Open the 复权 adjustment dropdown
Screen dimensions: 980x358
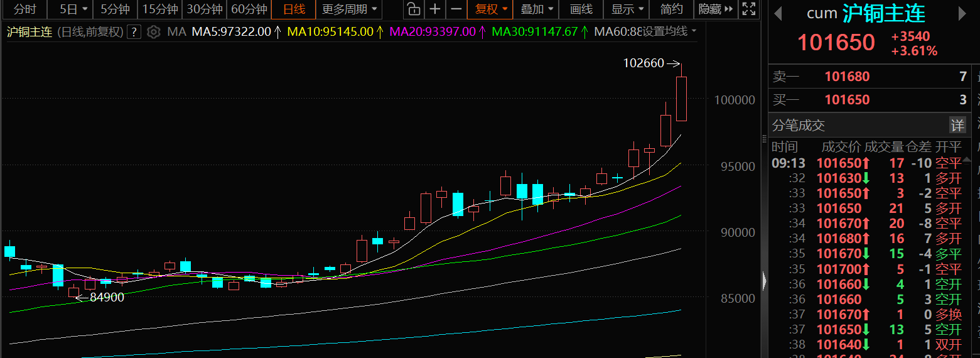click(490, 9)
